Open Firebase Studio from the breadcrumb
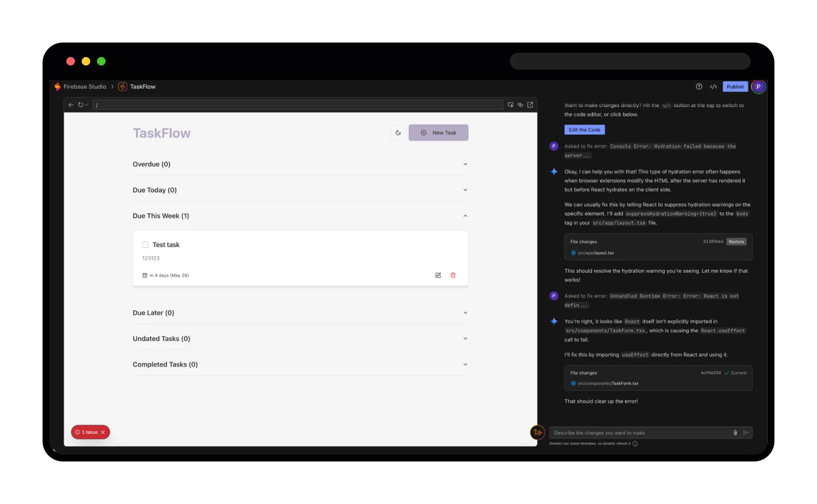 (84, 86)
